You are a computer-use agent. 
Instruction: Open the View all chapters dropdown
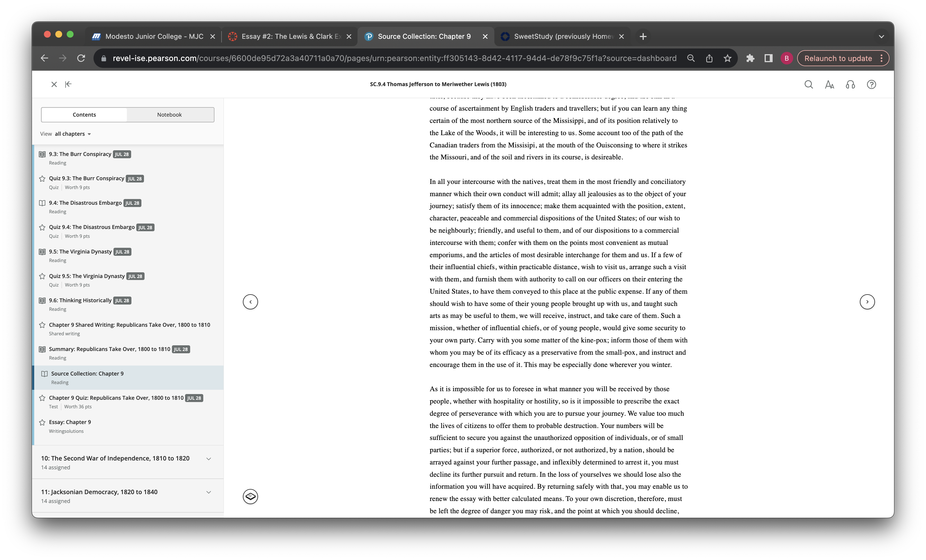pyautogui.click(x=66, y=134)
